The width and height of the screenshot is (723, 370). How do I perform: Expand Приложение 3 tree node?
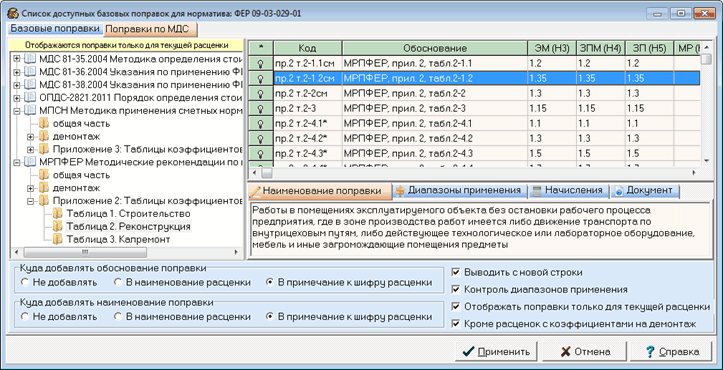click(30, 149)
